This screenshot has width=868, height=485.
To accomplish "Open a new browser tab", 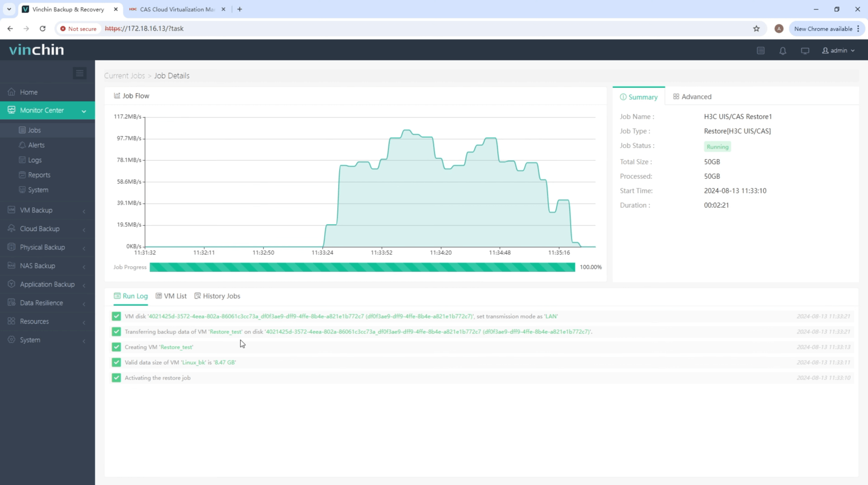I will [240, 9].
